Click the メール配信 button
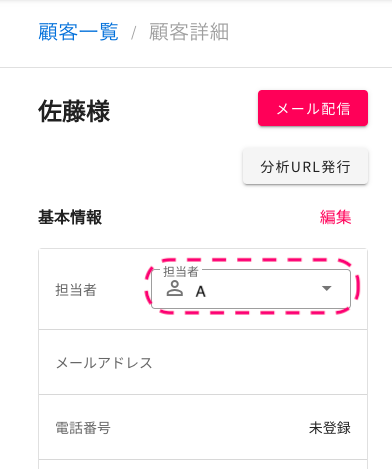Screen dimensions: 392x469 click(x=313, y=108)
